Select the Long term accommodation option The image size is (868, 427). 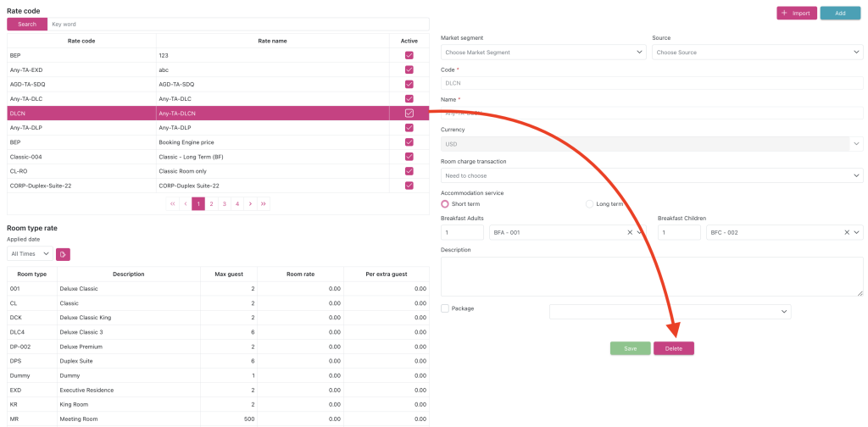point(590,204)
